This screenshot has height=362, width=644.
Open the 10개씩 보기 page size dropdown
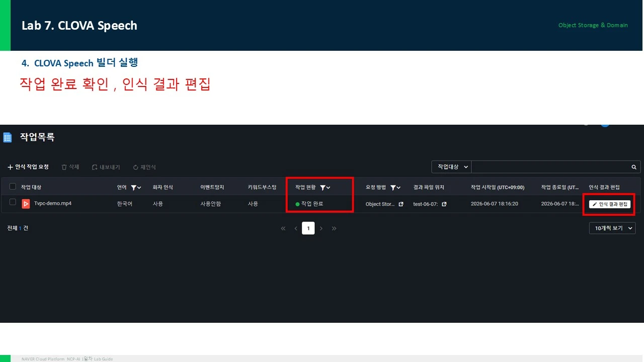click(x=612, y=228)
